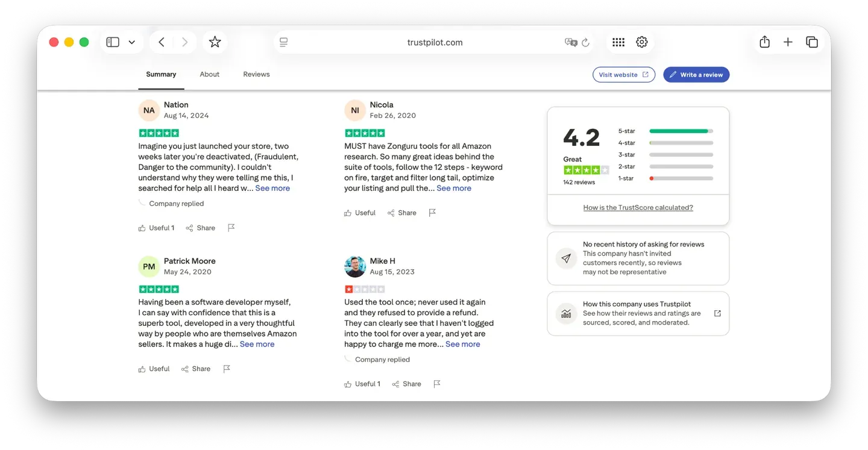Click the Write a review button
Viewport: 868px width, 450px height.
[x=696, y=75]
